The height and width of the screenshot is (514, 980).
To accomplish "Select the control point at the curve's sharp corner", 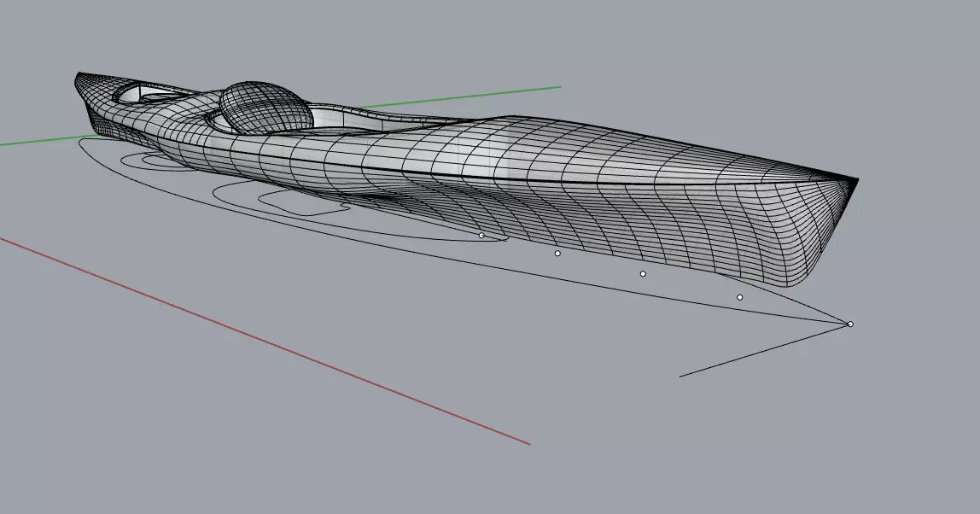I will point(850,324).
